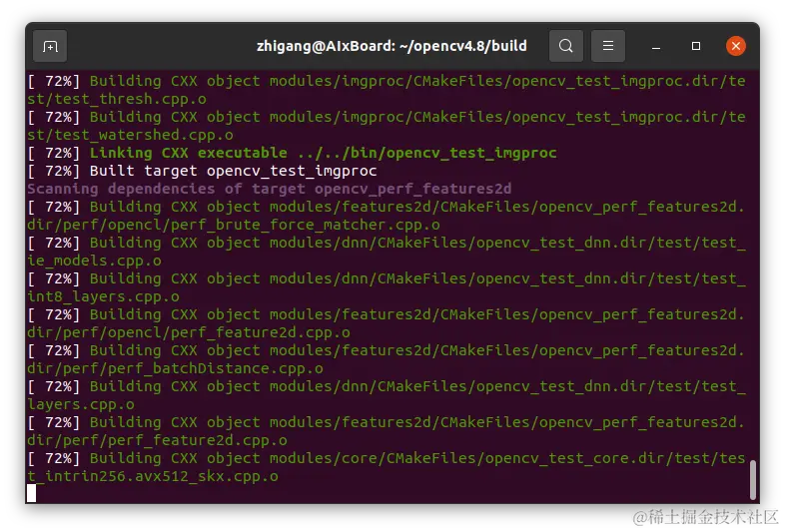Click 't_intrin256.avx512_skx.cpp.o' text

tap(153, 477)
